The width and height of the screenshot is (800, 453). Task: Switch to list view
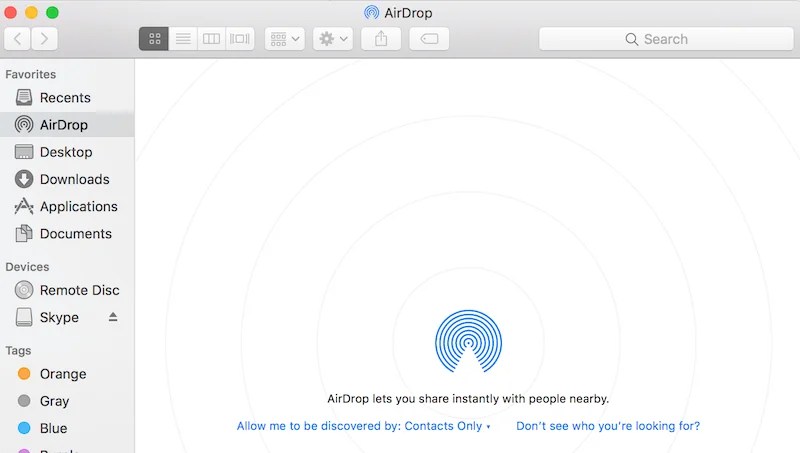183,39
